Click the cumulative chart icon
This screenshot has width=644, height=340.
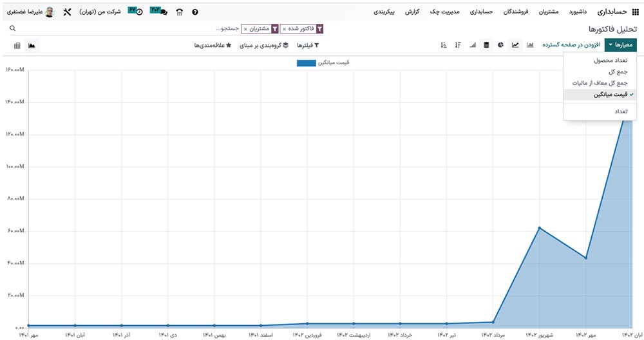[x=473, y=45]
